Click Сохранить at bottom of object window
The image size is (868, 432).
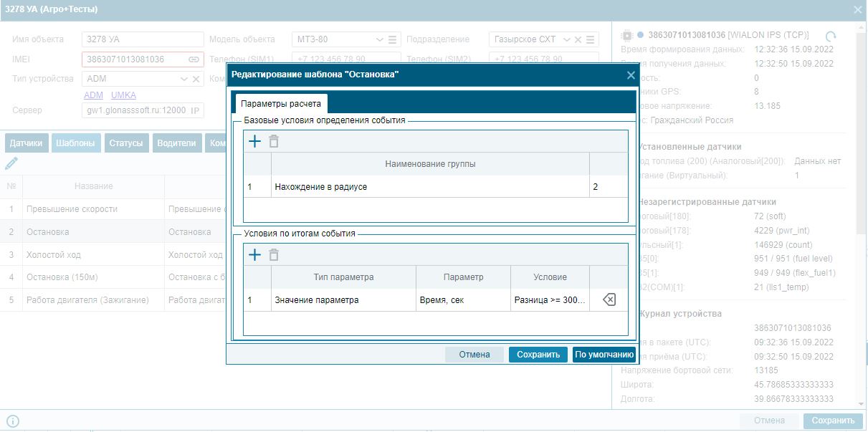pyautogui.click(x=833, y=421)
